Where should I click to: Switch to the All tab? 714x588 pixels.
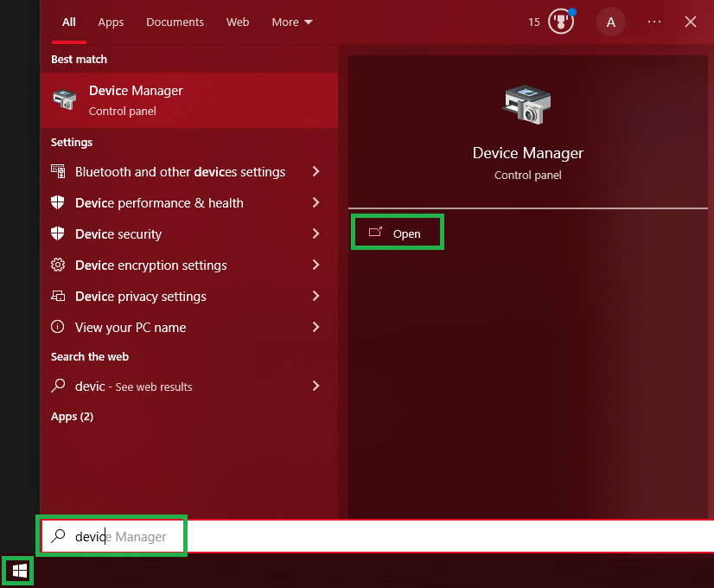coord(69,22)
